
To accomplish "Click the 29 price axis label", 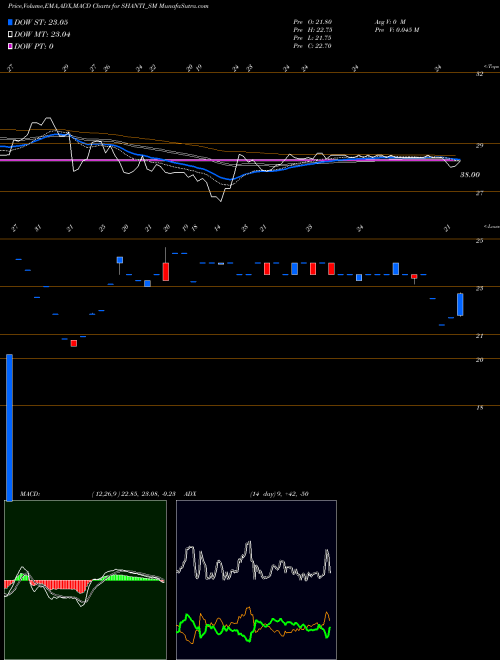I will coord(479,146).
